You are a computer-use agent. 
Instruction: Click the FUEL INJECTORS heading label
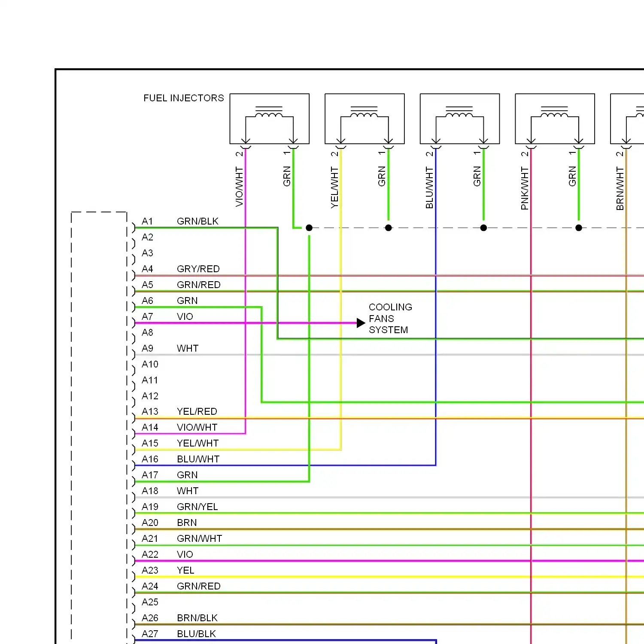tap(184, 98)
